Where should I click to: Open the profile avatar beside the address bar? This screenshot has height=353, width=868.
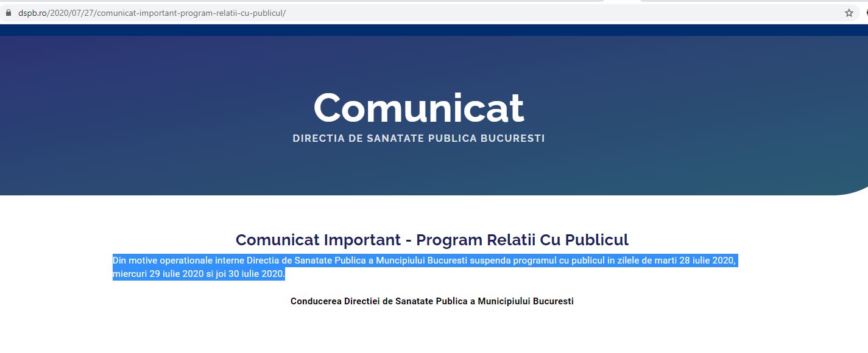(866, 13)
